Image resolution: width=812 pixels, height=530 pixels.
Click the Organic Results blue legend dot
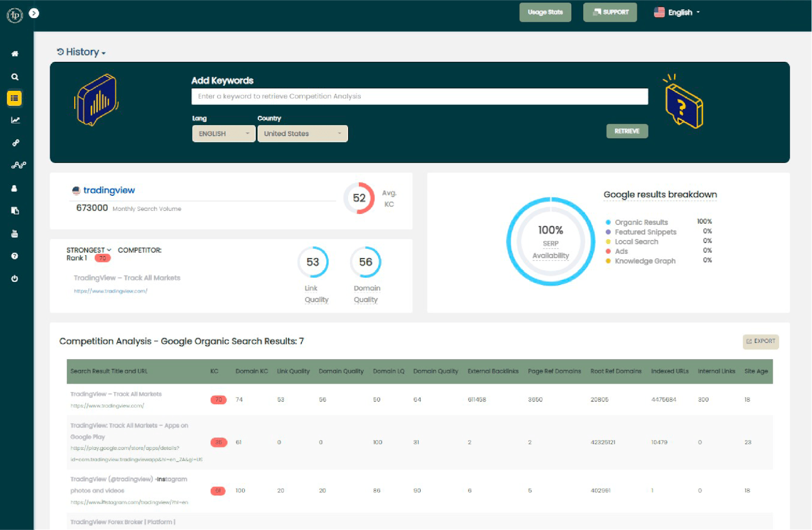pos(608,222)
